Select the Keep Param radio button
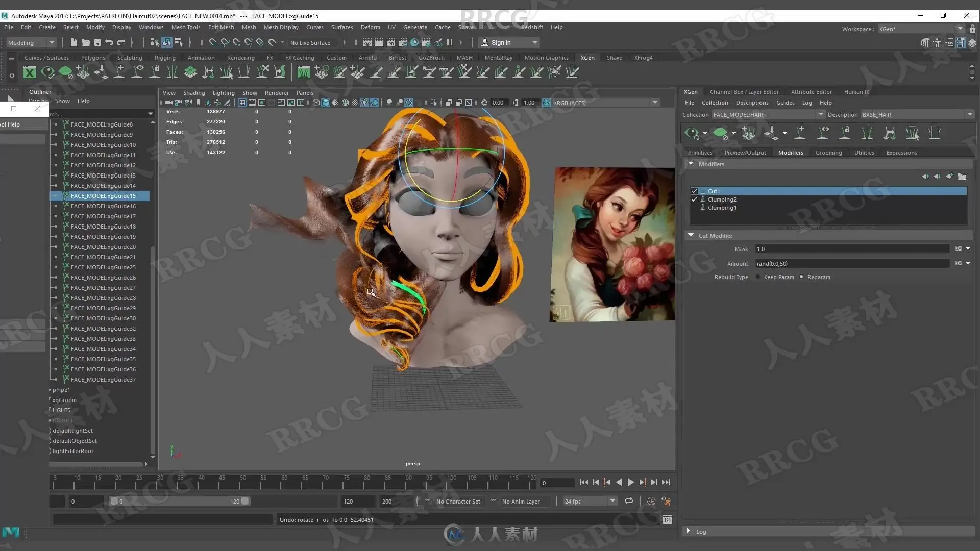The width and height of the screenshot is (980, 551). [x=758, y=277]
